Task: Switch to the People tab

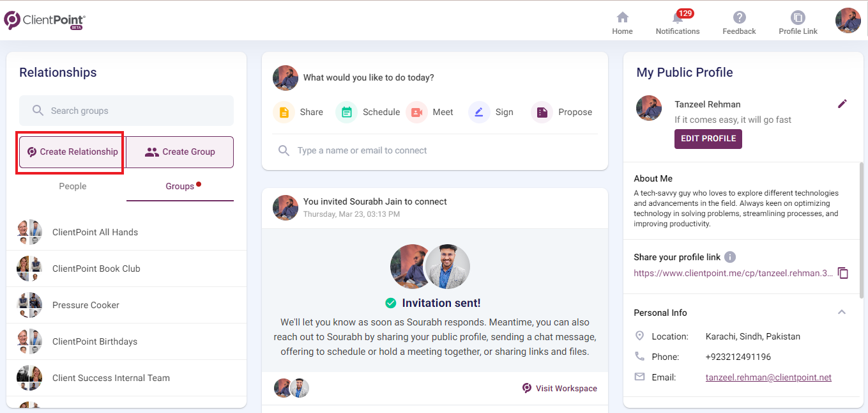Action: pyautogui.click(x=73, y=186)
